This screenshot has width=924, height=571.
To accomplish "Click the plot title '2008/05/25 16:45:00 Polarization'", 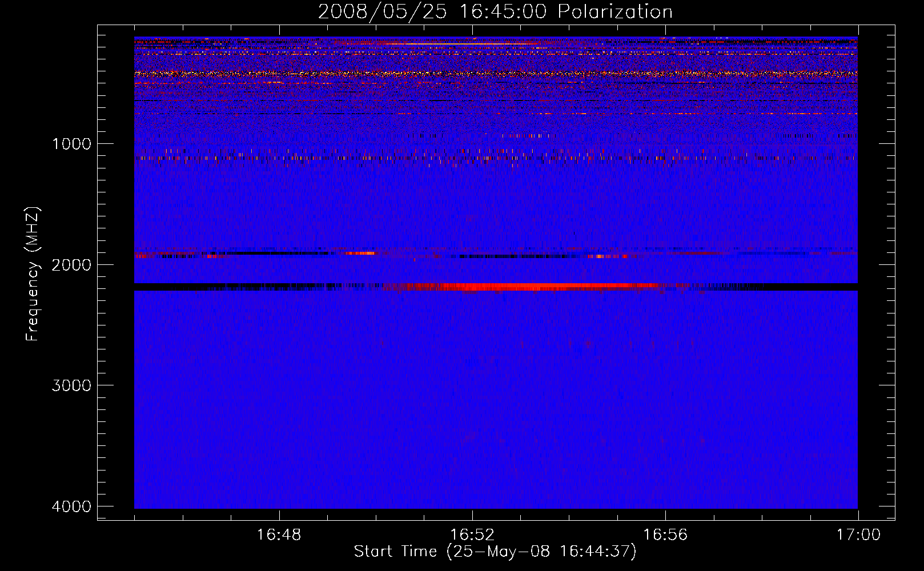I will tap(495, 12).
